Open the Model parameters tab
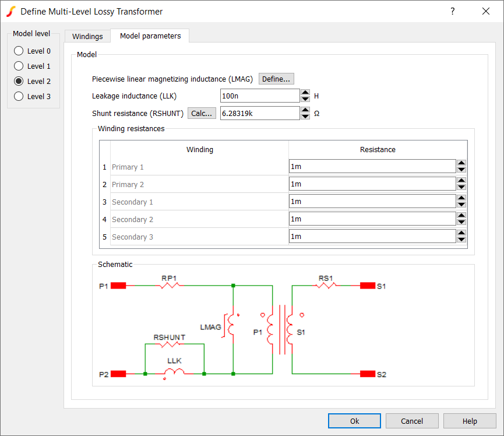504x436 pixels. point(150,36)
